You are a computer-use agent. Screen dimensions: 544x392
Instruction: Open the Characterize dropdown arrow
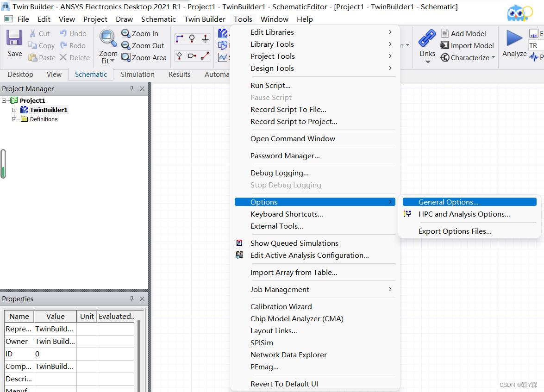click(x=493, y=57)
